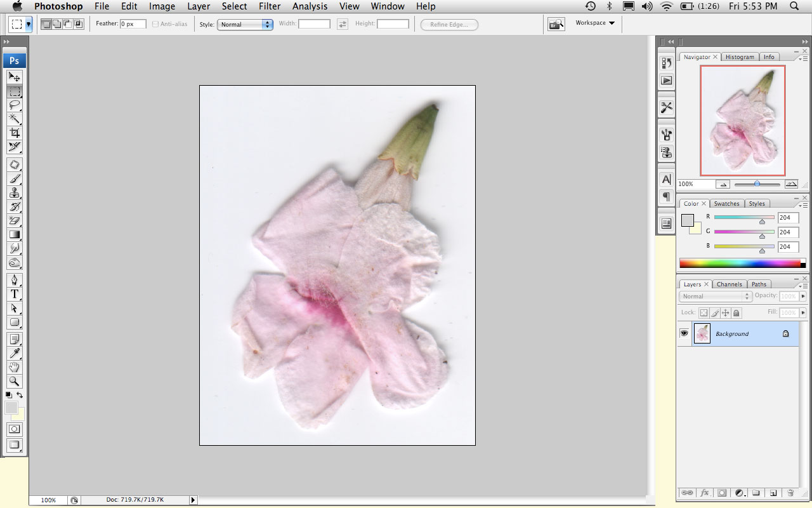Viewport: 812px width, 508px height.
Task: Select the Lasso tool
Action: click(x=15, y=105)
